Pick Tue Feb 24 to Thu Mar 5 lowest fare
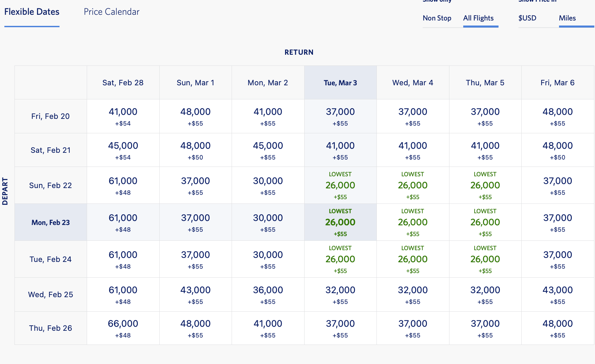 click(485, 259)
